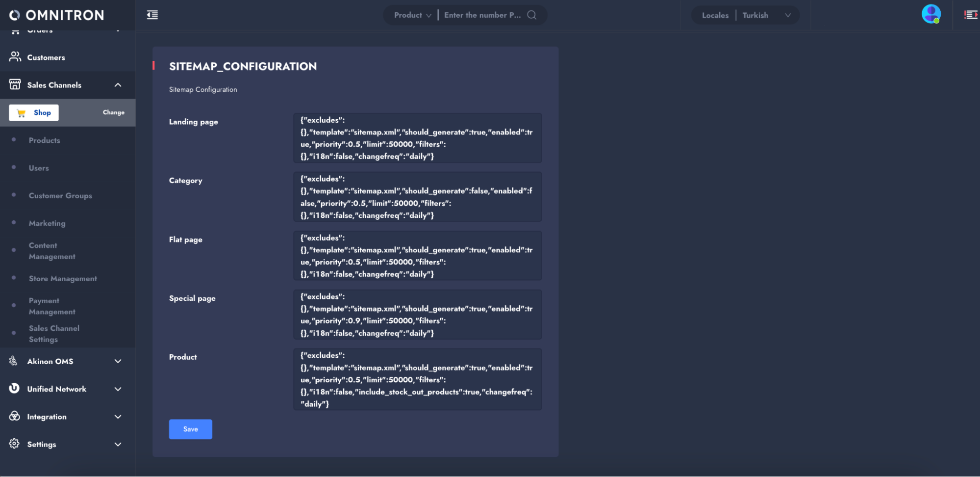Viewport: 980px width, 477px height.
Task: Click the Settings gear icon
Action: 14,444
